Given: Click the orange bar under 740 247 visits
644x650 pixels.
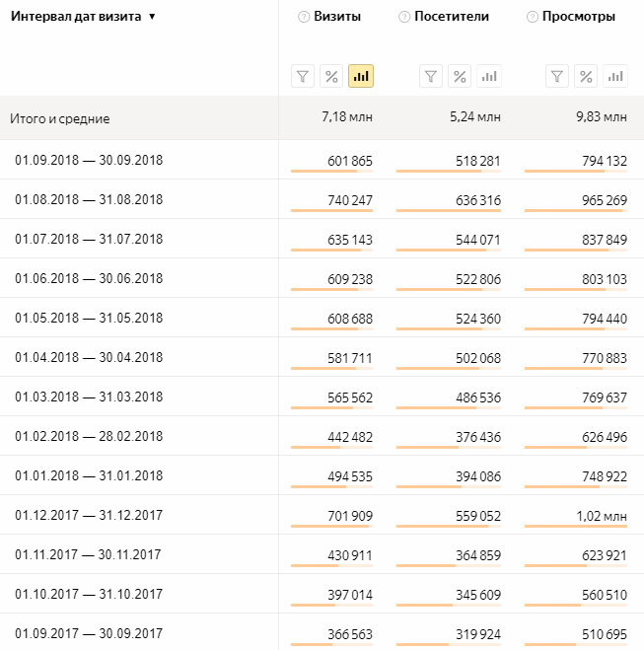Looking at the screenshot, I should (329, 211).
